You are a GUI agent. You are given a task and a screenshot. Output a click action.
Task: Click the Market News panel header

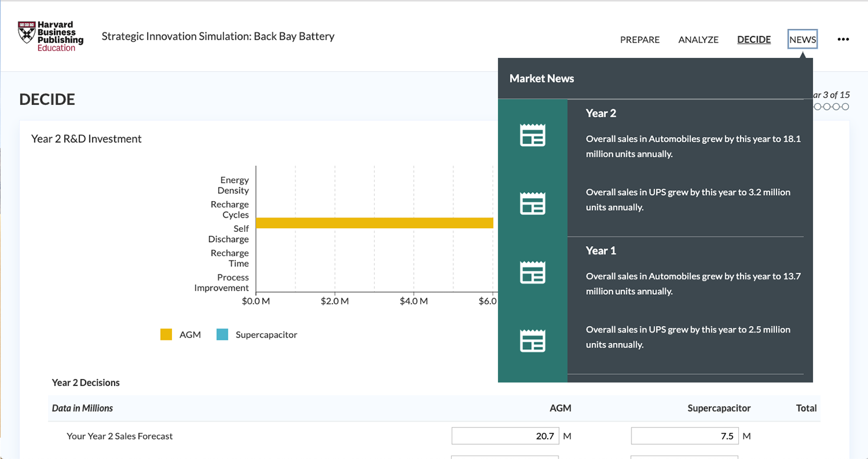[x=541, y=78]
